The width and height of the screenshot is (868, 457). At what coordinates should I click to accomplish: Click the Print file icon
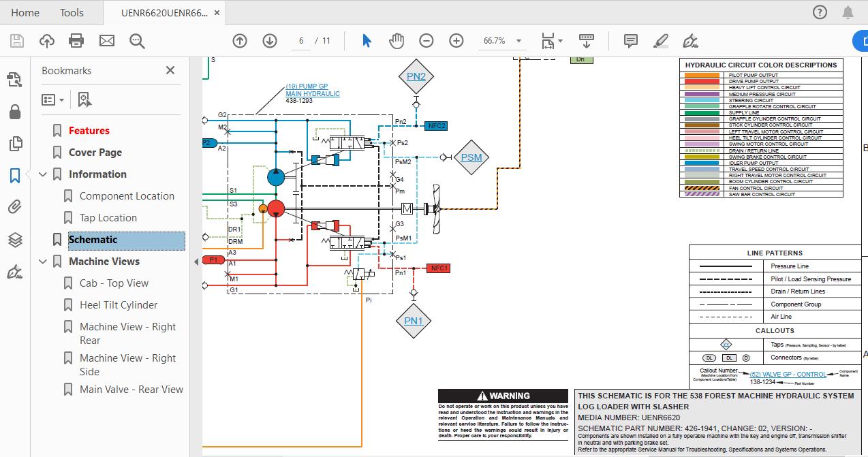tap(77, 41)
